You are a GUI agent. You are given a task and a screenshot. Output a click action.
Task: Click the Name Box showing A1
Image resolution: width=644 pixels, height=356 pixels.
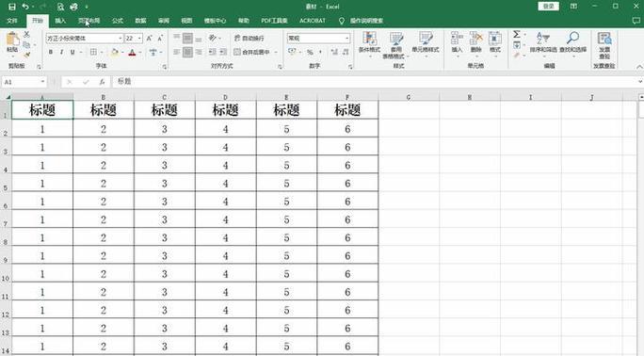coord(24,82)
